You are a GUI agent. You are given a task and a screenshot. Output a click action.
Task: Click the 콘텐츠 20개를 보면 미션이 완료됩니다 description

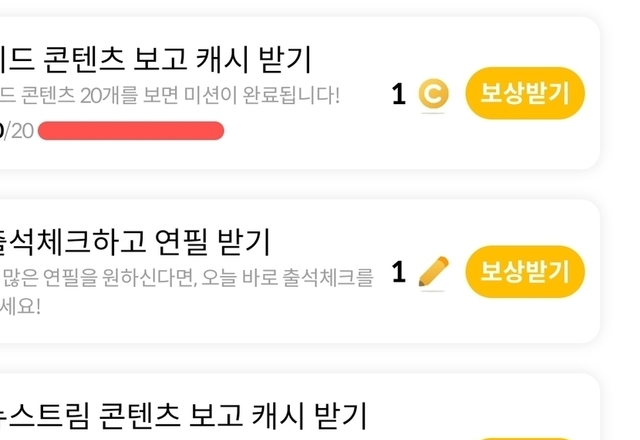(x=170, y=96)
